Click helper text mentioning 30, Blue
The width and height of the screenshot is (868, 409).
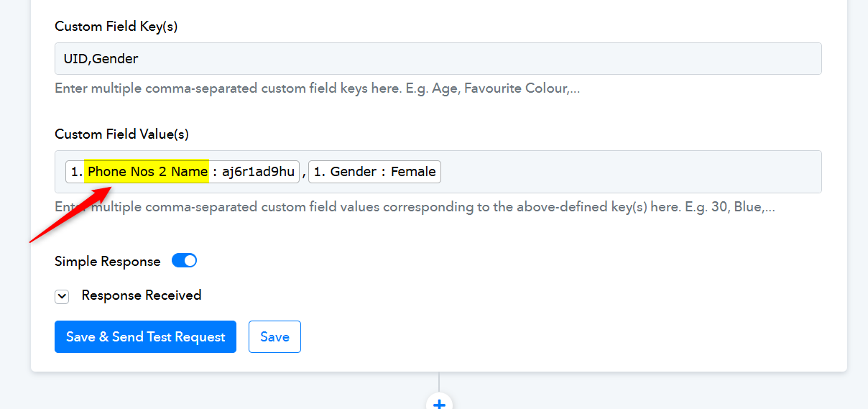tap(415, 207)
